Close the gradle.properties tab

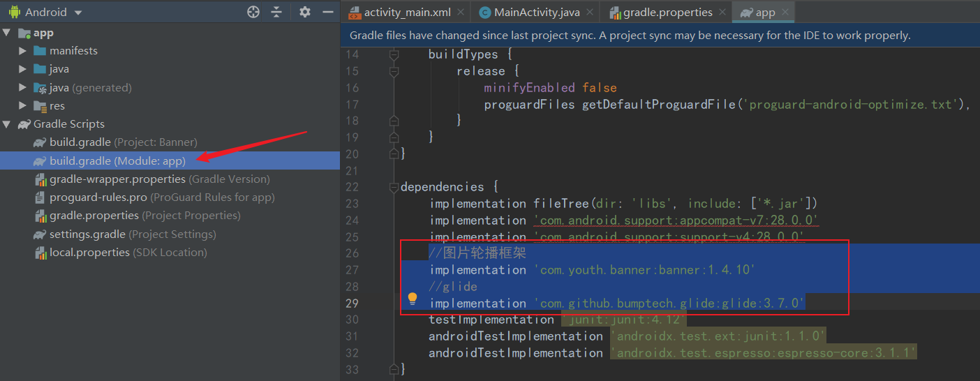723,12
